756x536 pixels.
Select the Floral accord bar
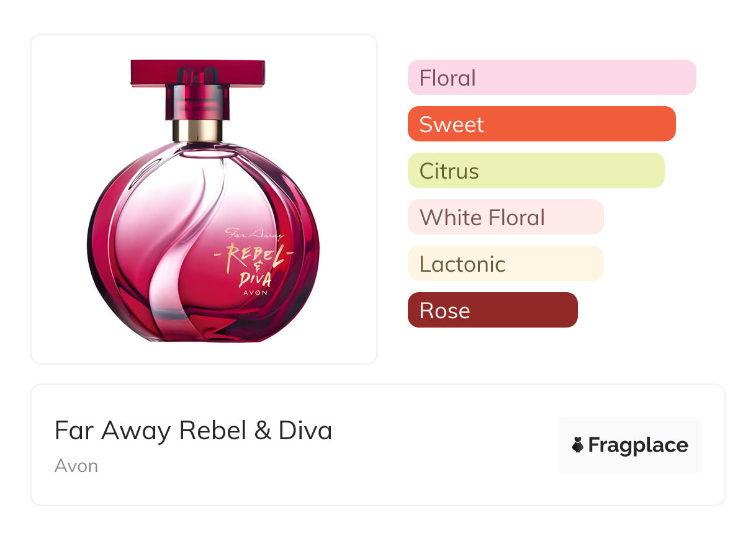552,78
